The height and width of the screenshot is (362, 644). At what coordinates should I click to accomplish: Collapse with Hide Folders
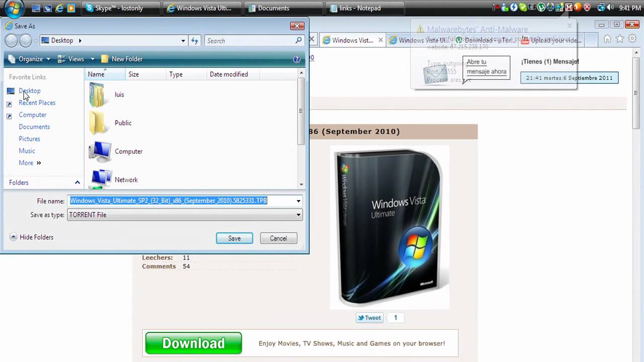pyautogui.click(x=31, y=237)
